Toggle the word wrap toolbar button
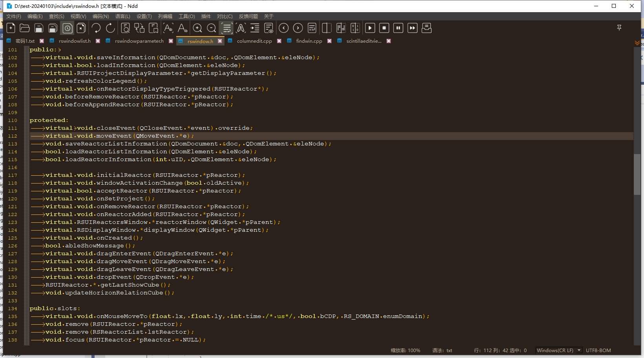Image resolution: width=644 pixels, height=358 pixels. pyautogui.click(x=227, y=28)
